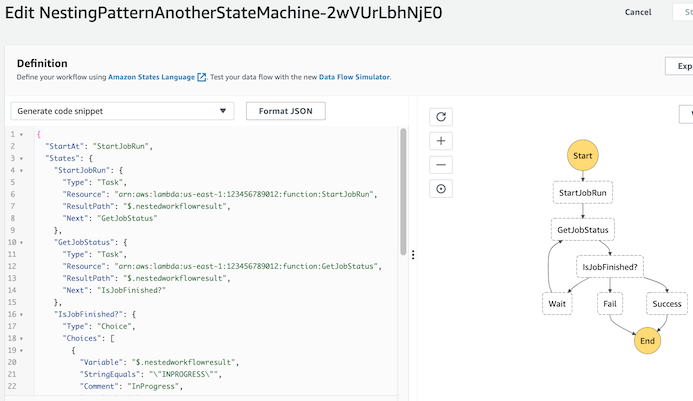The height and width of the screenshot is (401, 693).
Task: Collapse the States block fold at line 3
Action: [x=21, y=158]
